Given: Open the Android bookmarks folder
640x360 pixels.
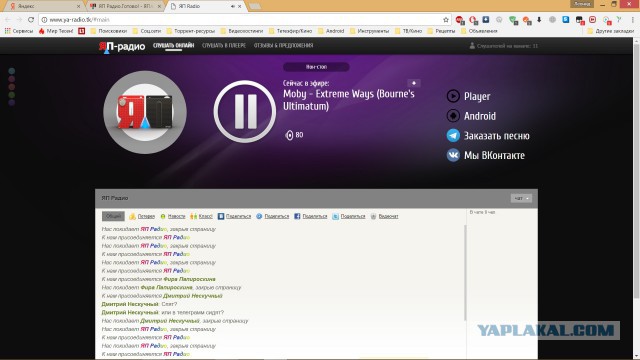Looking at the screenshot, I should pos(331,31).
